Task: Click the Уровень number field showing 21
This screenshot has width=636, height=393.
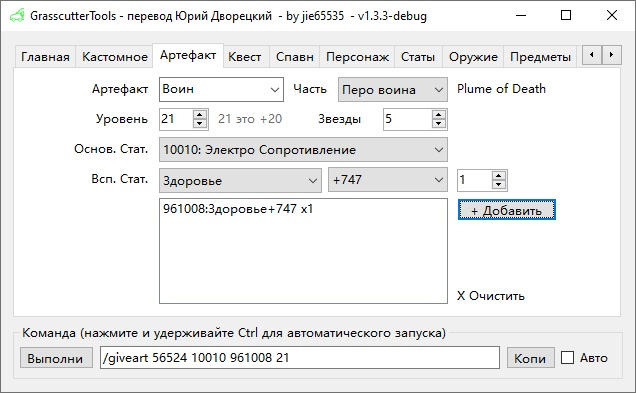Action: [x=176, y=119]
